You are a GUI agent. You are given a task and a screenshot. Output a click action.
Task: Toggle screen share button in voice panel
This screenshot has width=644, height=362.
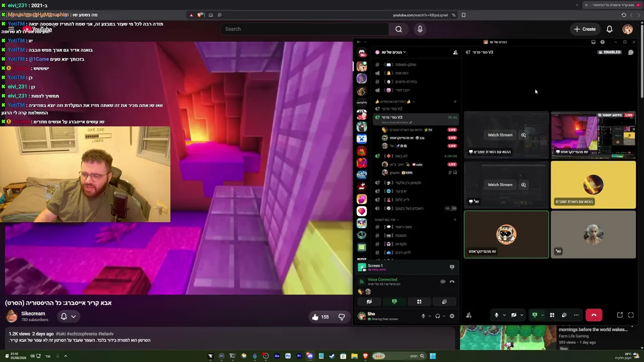pyautogui.click(x=394, y=302)
